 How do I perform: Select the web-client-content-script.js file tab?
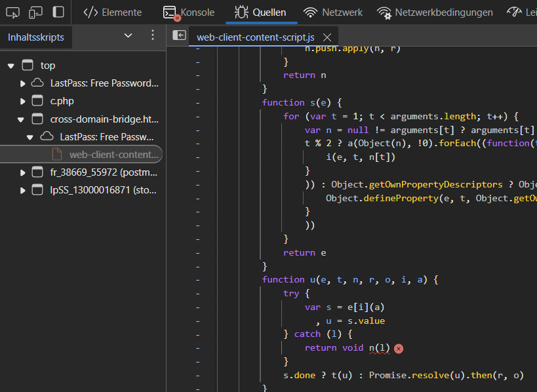pyautogui.click(x=256, y=37)
